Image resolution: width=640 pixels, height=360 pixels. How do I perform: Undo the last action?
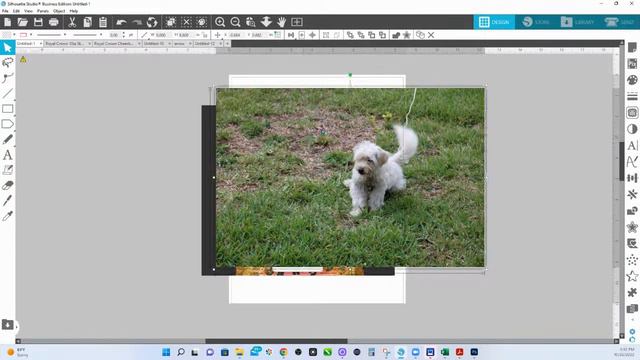click(121, 22)
